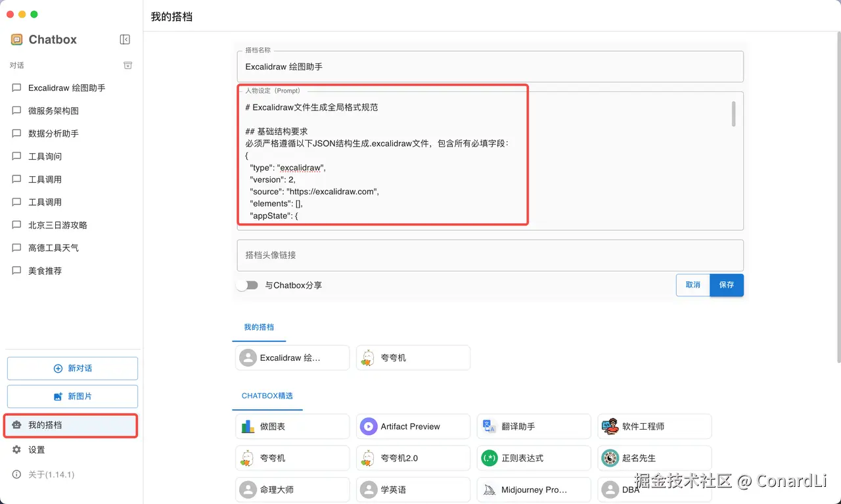Image resolution: width=841 pixels, height=504 pixels.
Task: Click chat bubble icon for 工具询问
Action: click(16, 156)
